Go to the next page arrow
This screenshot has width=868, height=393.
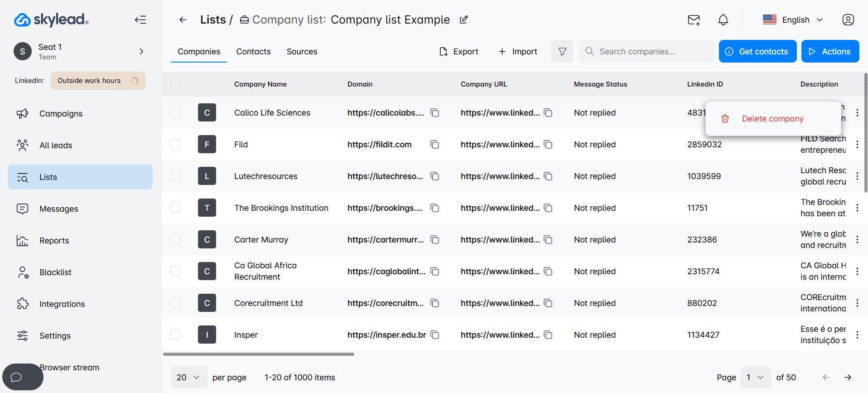pos(848,377)
